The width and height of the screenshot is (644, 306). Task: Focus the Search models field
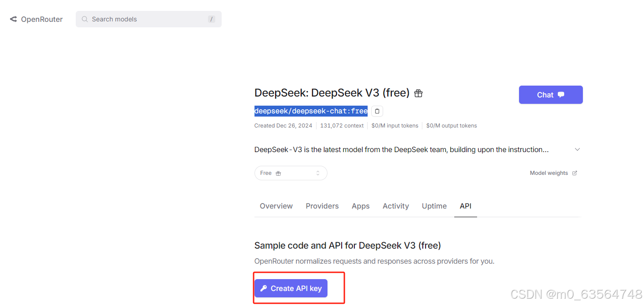click(x=149, y=19)
